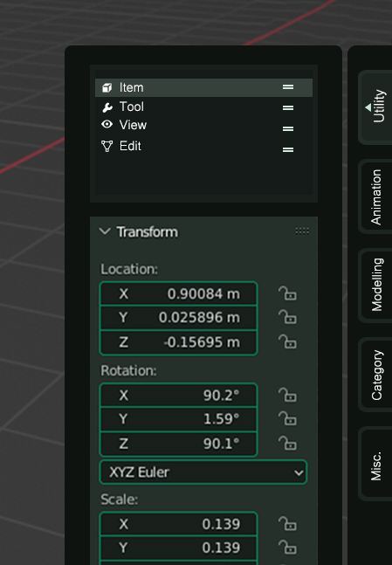Click the Scale X field

point(178,524)
